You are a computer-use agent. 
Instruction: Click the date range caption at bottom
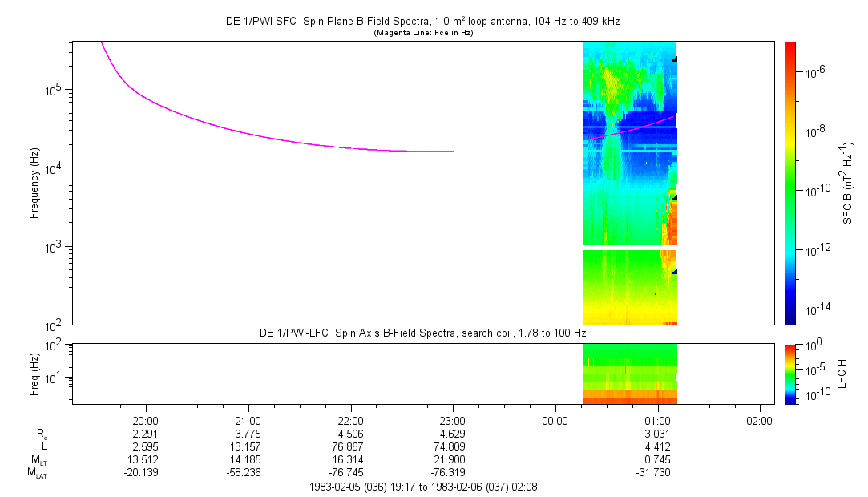(423, 487)
